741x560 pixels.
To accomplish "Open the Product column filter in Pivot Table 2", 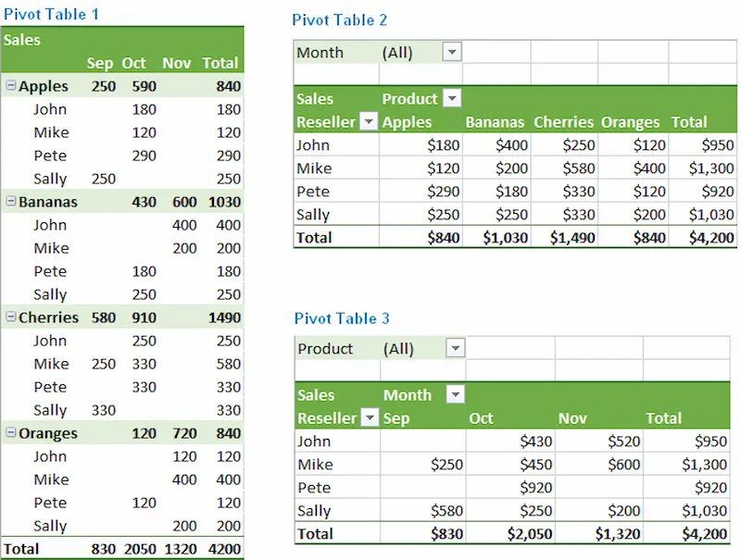I will (453, 98).
